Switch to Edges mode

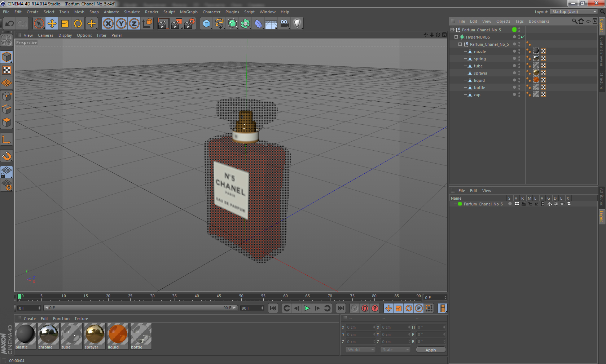point(7,110)
